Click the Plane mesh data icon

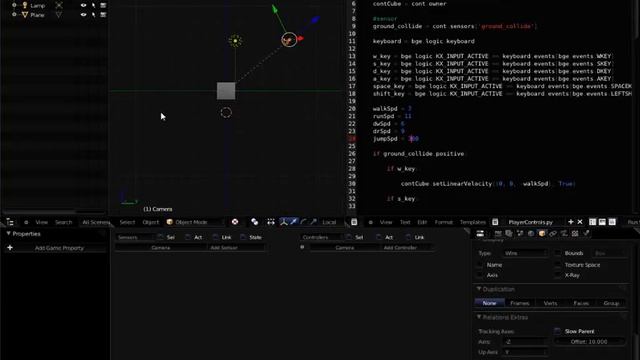coord(59,15)
